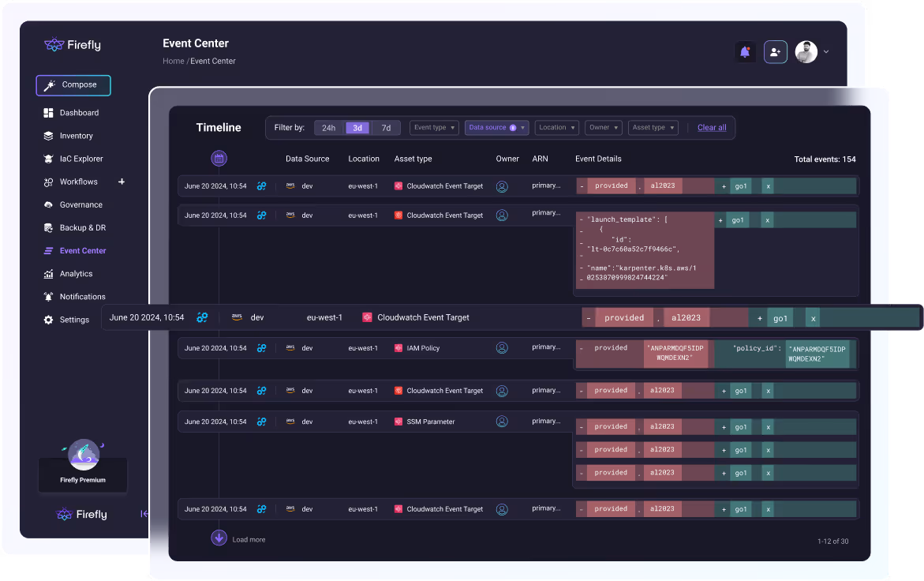Click the Compose button in sidebar
Viewport: 924px width, 581px height.
click(73, 84)
